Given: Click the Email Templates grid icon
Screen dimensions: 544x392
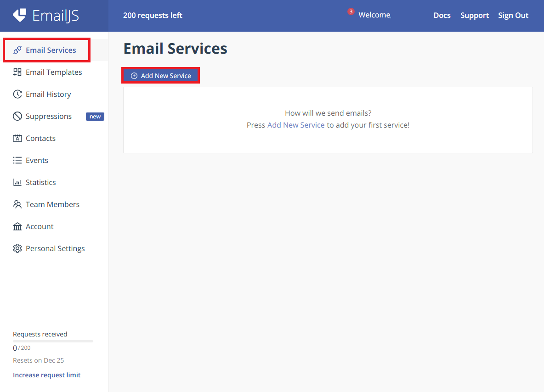Looking at the screenshot, I should [x=17, y=72].
